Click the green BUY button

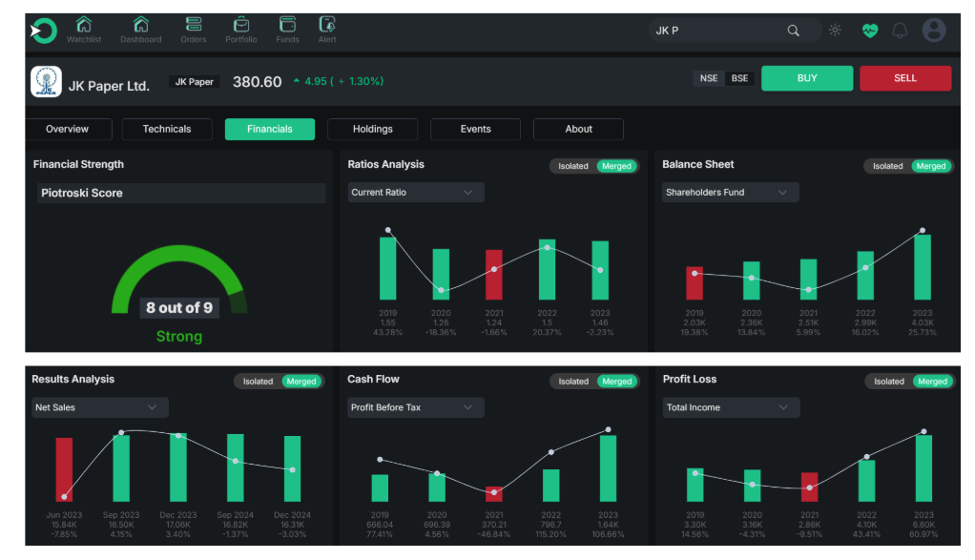coord(807,78)
